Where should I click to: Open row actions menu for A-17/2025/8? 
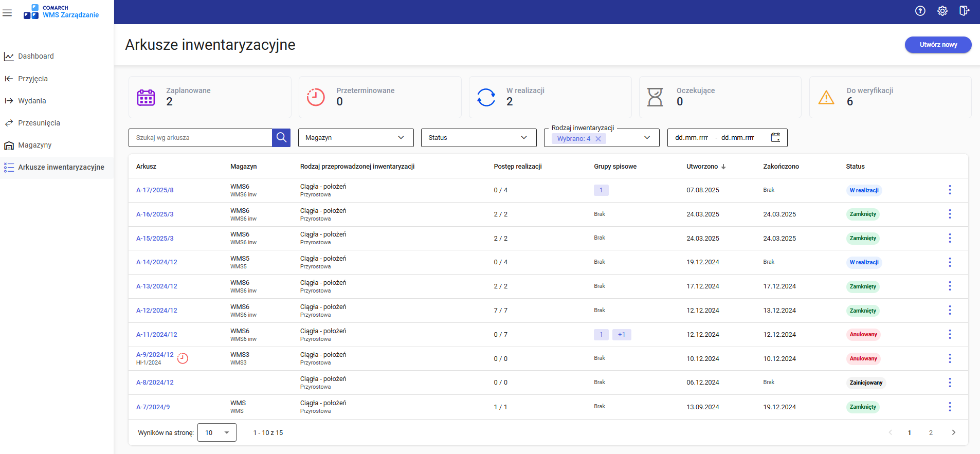949,190
